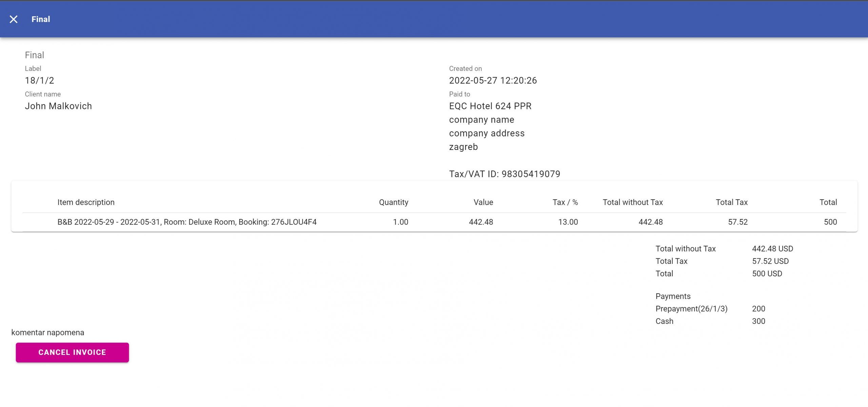Screen dimensions: 868x407
Task: Click the Value column header
Action: pyautogui.click(x=483, y=202)
